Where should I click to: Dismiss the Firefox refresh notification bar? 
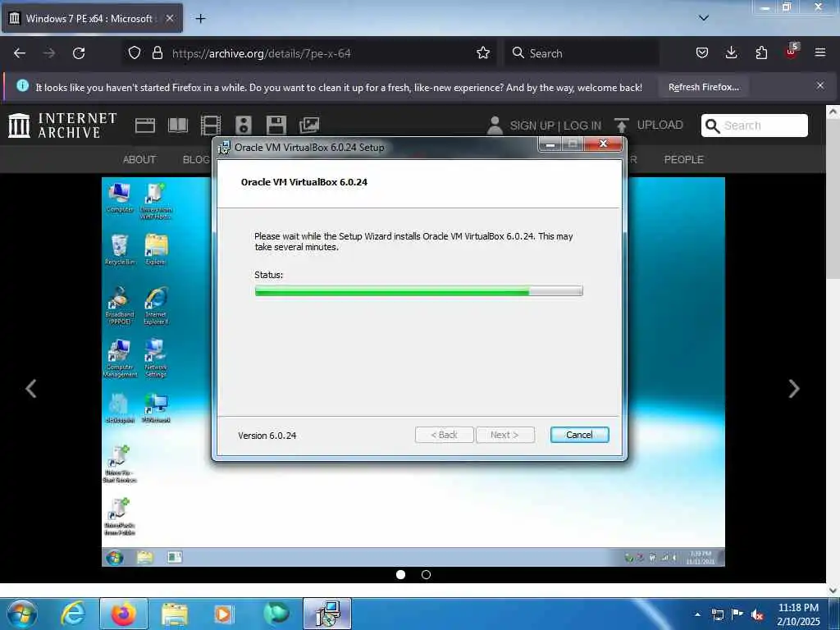pyautogui.click(x=820, y=85)
